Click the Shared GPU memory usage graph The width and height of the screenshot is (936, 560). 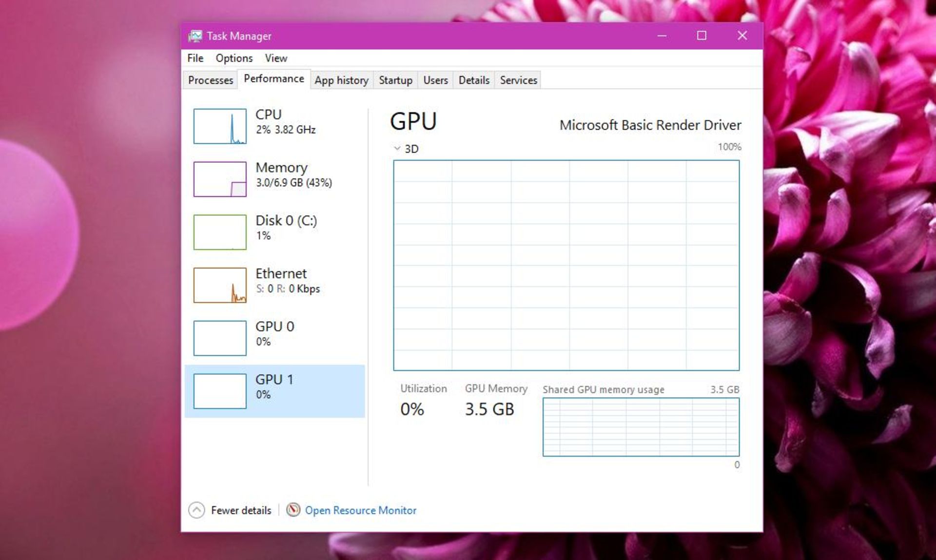coord(641,427)
